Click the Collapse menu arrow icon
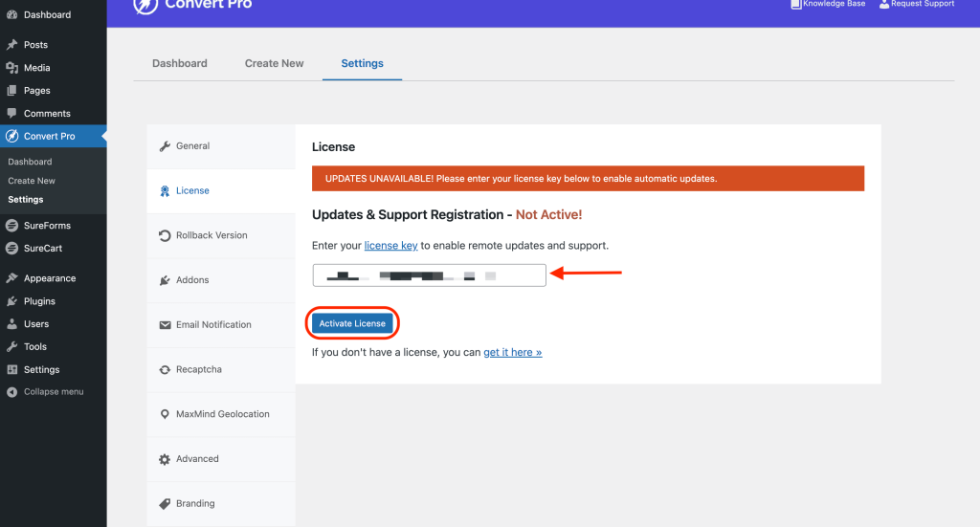This screenshot has width=980, height=527. [11, 392]
